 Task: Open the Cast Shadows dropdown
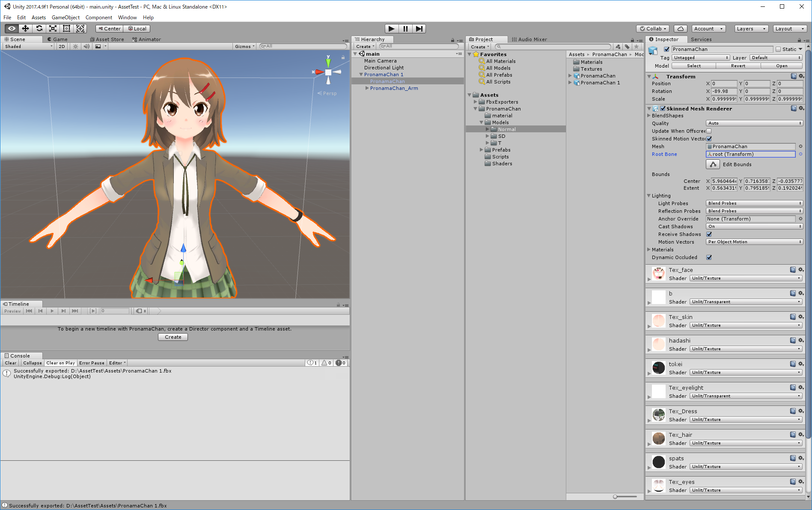754,227
